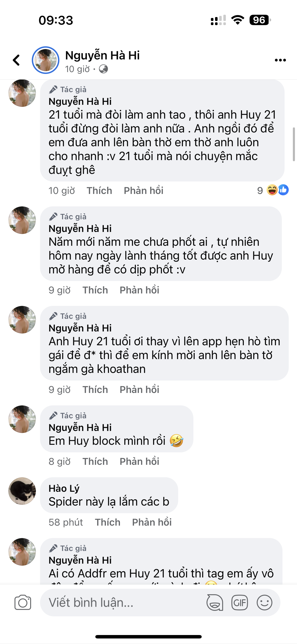Open Nguyễn Hà Hi's name in the header
Viewport: 297px width, 644px height.
coord(102,56)
